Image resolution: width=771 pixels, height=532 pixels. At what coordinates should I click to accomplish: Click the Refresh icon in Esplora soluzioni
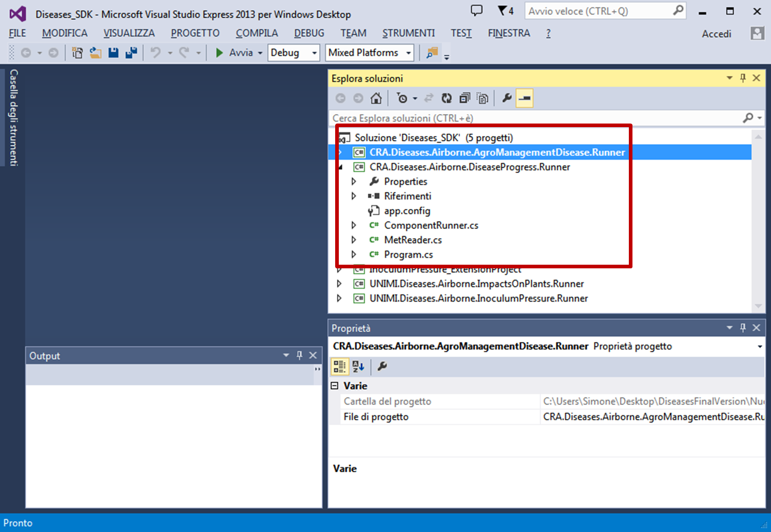point(447,98)
